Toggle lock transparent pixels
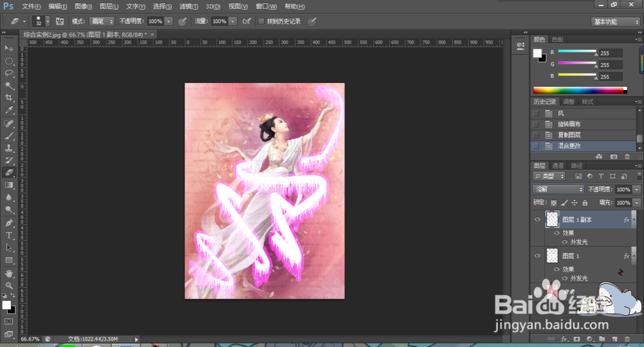 point(554,202)
